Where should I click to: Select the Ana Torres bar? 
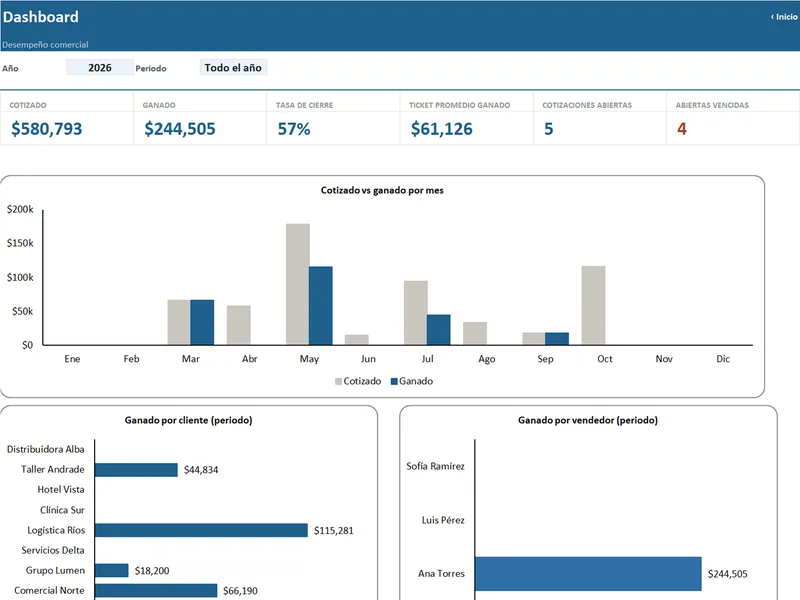[x=588, y=574]
